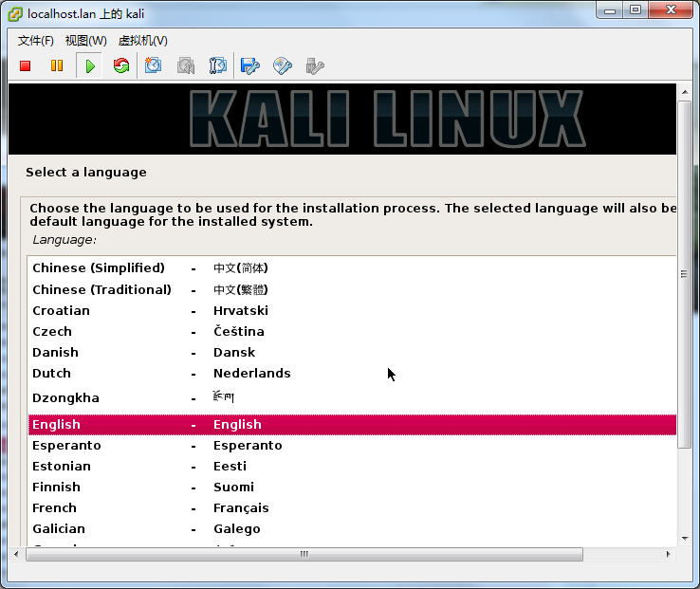Open the snapshot manager icon

(x=218, y=65)
